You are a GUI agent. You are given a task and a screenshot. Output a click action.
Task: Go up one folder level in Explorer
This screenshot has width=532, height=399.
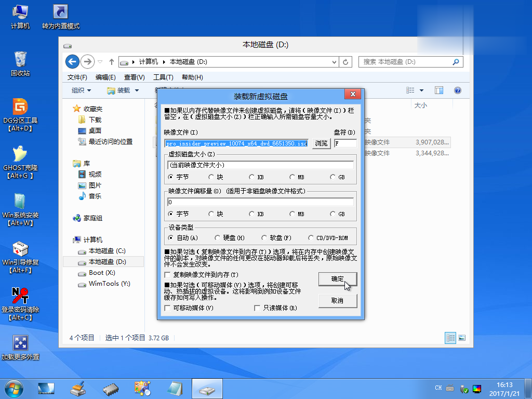click(112, 62)
